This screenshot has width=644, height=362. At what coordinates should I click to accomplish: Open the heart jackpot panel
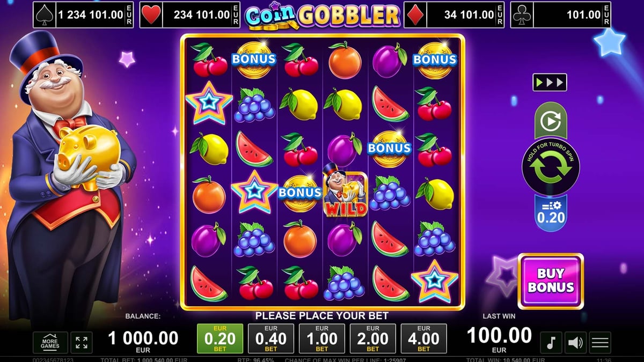[x=190, y=14]
